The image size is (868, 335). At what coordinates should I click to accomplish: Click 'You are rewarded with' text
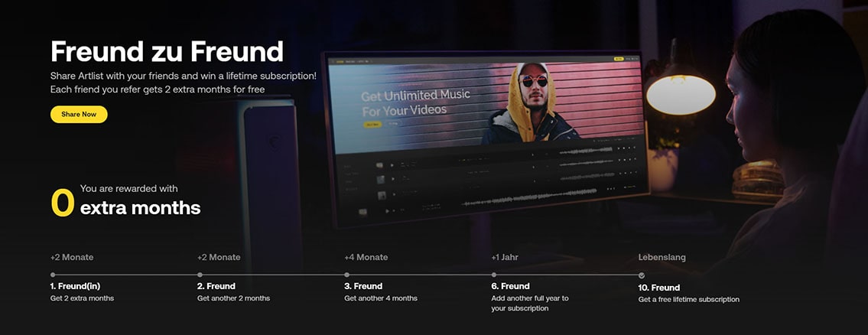(x=129, y=189)
